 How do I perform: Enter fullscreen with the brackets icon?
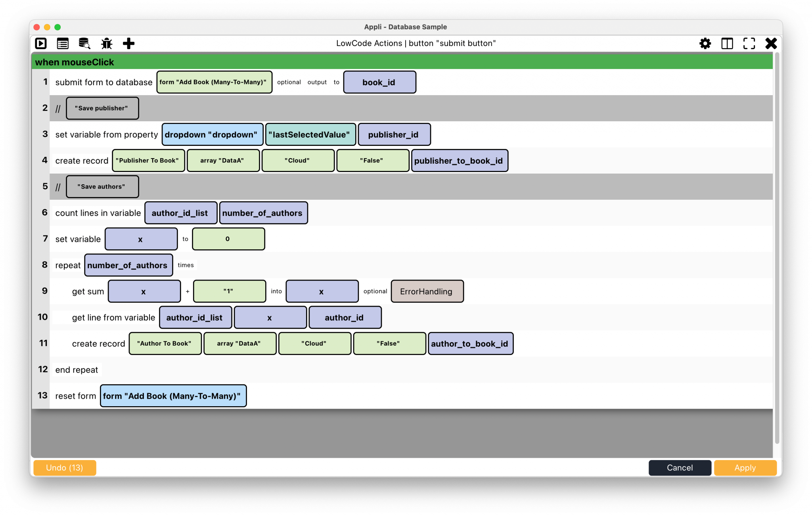point(749,44)
